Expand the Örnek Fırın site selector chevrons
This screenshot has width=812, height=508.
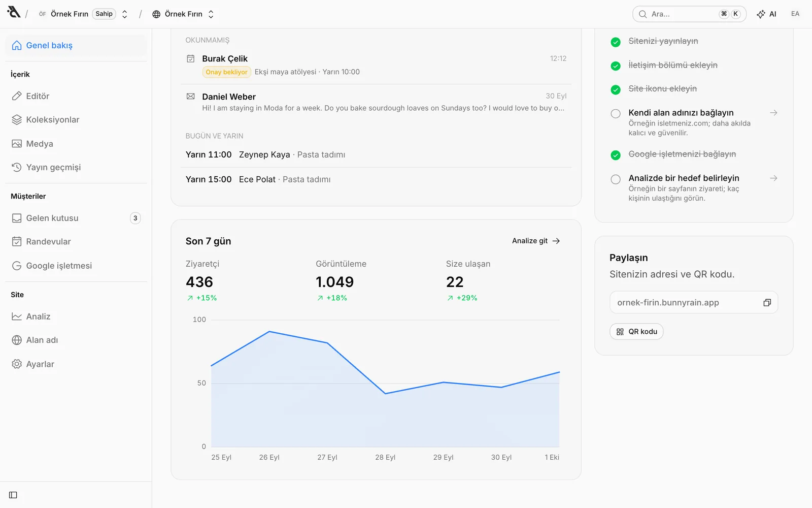click(x=211, y=14)
